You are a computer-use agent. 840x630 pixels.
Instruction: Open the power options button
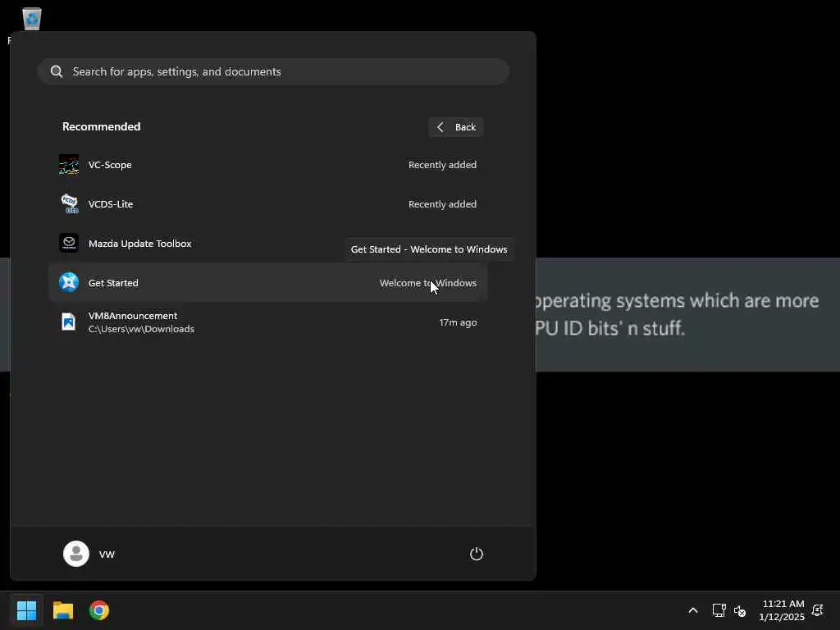coord(477,554)
